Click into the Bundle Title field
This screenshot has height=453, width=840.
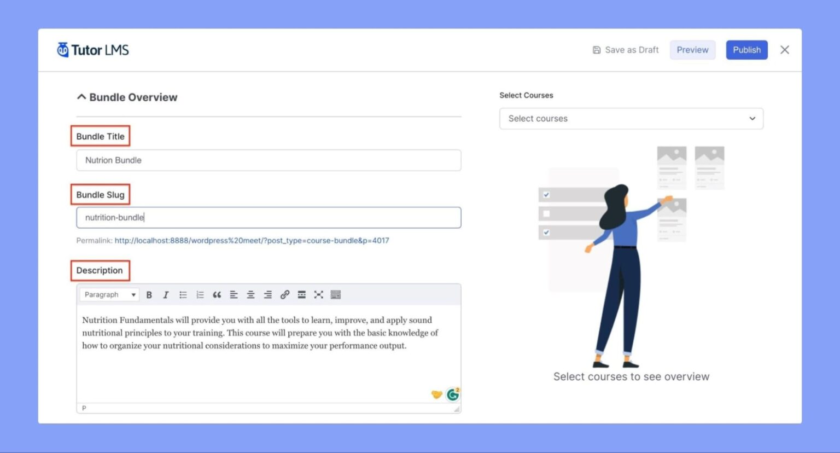click(268, 160)
